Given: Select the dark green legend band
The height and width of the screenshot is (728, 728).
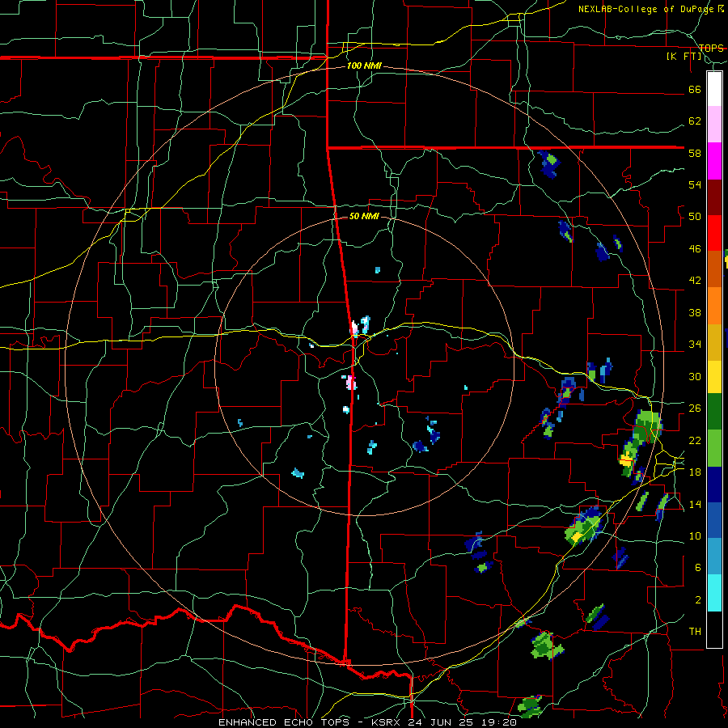Looking at the screenshot, I should click(714, 412).
